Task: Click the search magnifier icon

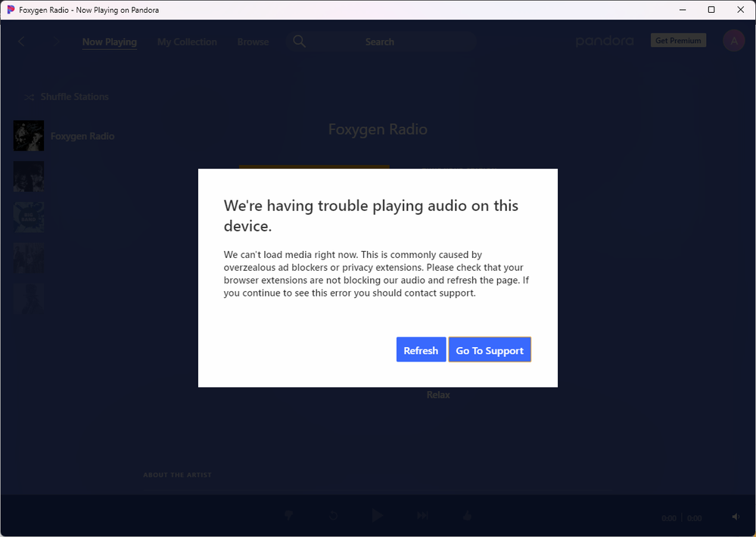Action: 300,42
